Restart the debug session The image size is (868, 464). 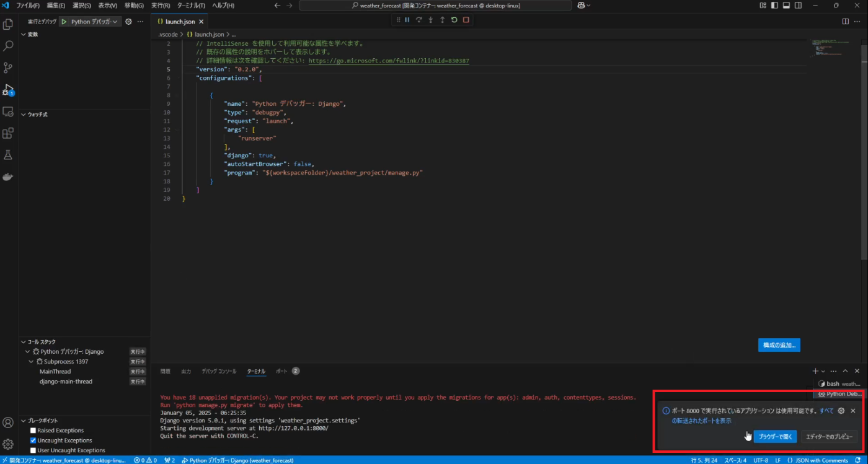click(x=454, y=20)
